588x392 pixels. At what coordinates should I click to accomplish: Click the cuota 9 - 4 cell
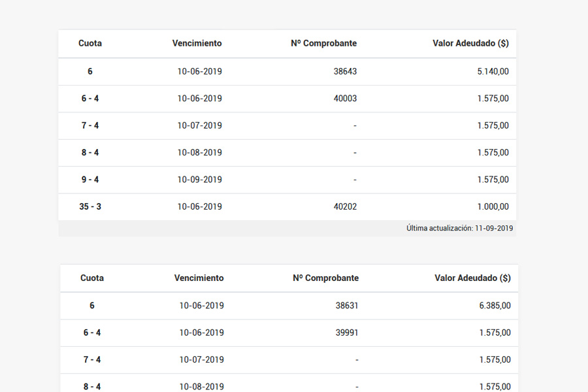pyautogui.click(x=90, y=180)
